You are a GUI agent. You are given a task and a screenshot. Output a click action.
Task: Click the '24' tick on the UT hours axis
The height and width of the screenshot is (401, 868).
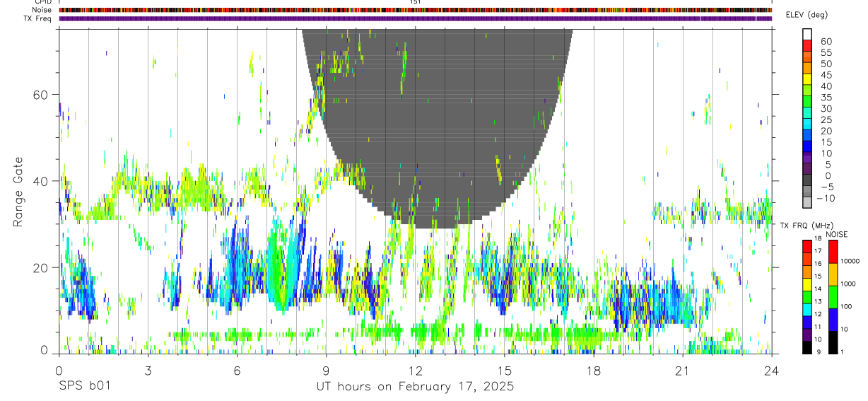(772, 370)
